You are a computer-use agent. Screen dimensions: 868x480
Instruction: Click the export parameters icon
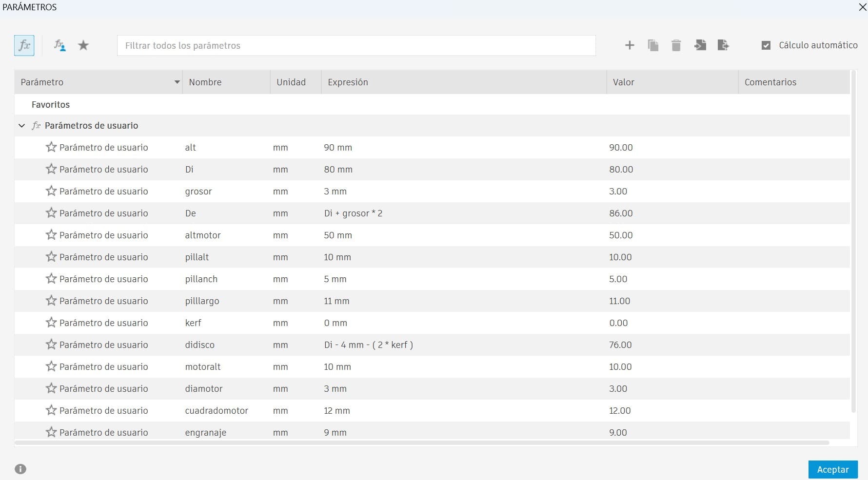[x=723, y=45]
